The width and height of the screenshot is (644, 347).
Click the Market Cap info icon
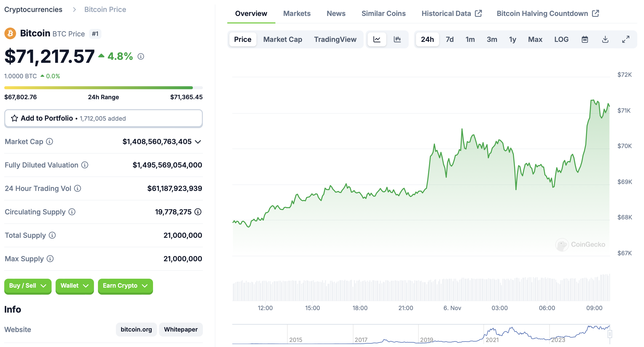50,142
